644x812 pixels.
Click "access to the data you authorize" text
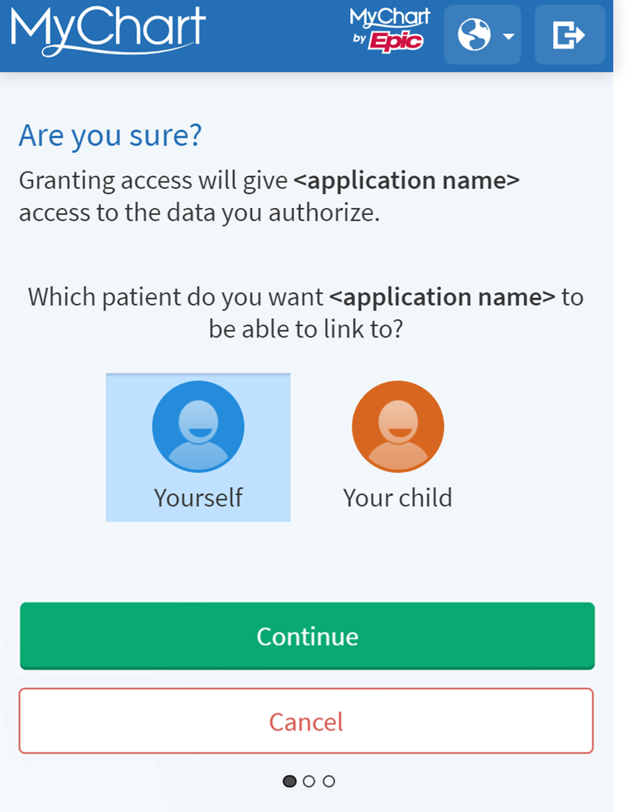coord(199,213)
